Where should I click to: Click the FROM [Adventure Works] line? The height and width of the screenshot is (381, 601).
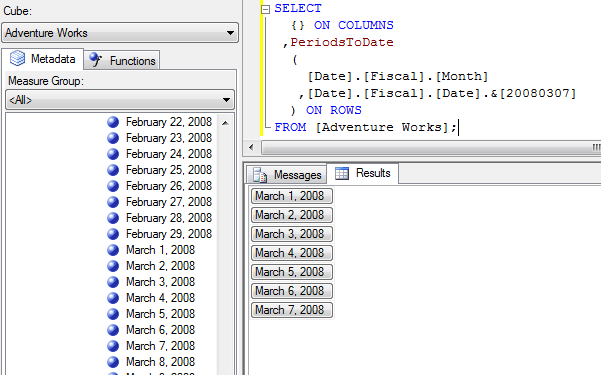[x=366, y=127]
